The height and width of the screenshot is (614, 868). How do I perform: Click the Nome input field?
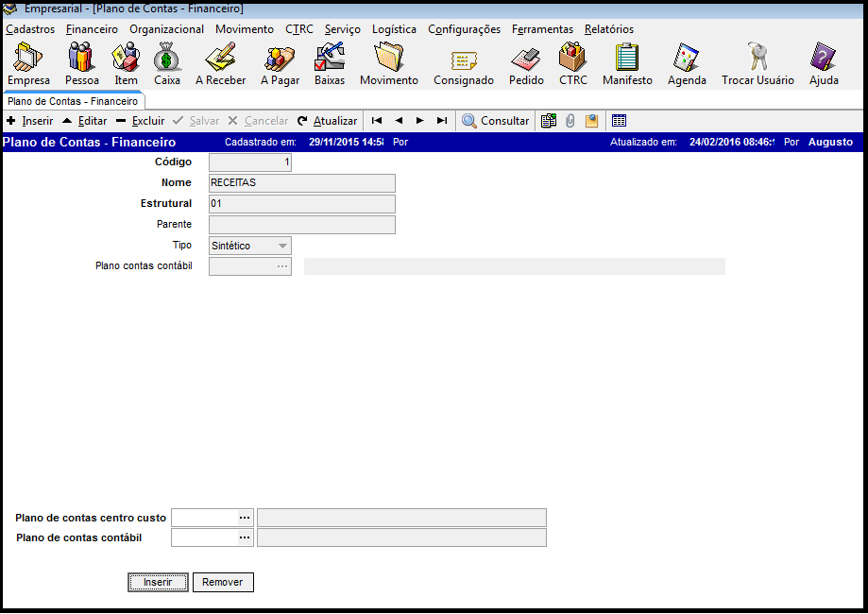301,183
